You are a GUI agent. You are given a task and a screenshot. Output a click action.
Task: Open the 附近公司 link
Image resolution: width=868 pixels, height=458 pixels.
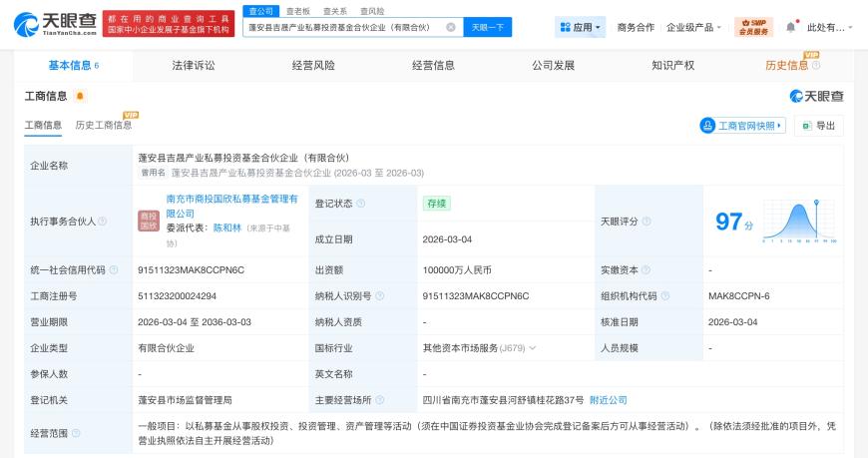click(609, 400)
